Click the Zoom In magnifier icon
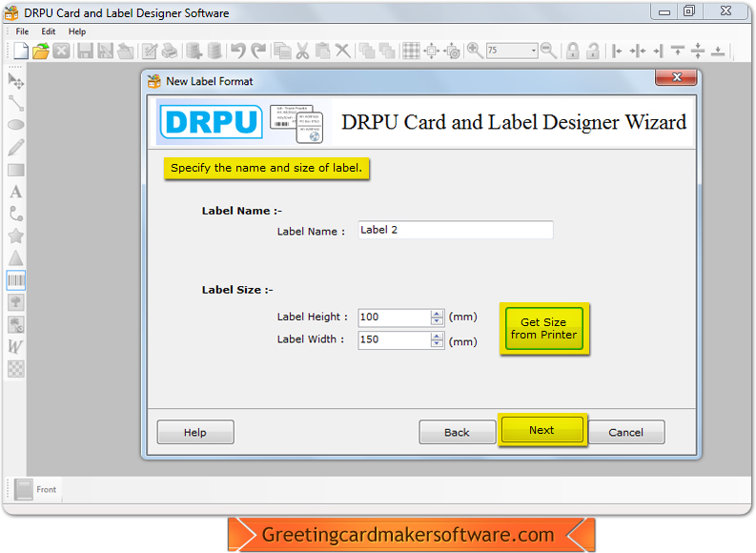The image size is (756, 553). coord(475,51)
